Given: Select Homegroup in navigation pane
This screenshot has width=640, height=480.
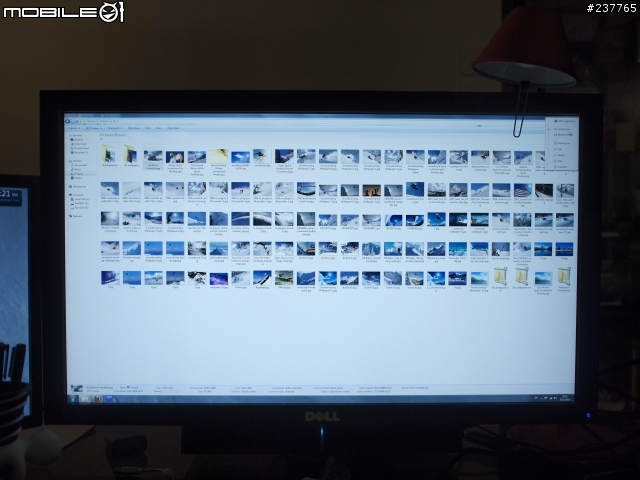Looking at the screenshot, I should (x=78, y=187).
